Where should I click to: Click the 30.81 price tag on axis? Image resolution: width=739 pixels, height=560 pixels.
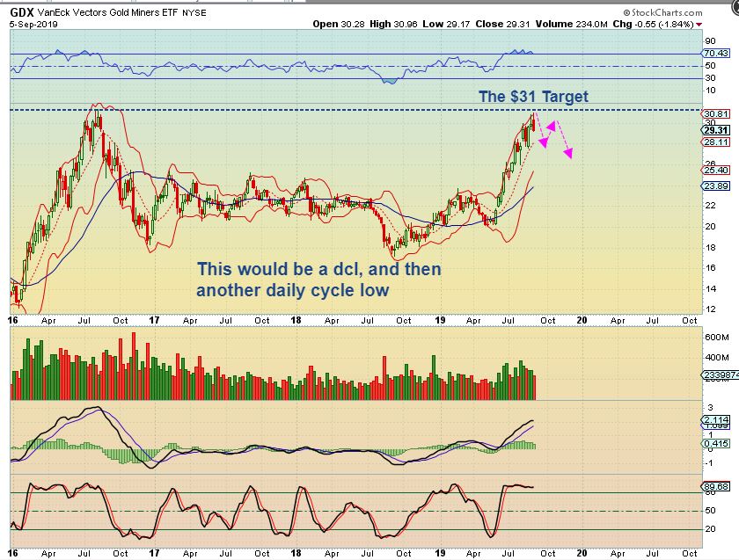[716, 113]
